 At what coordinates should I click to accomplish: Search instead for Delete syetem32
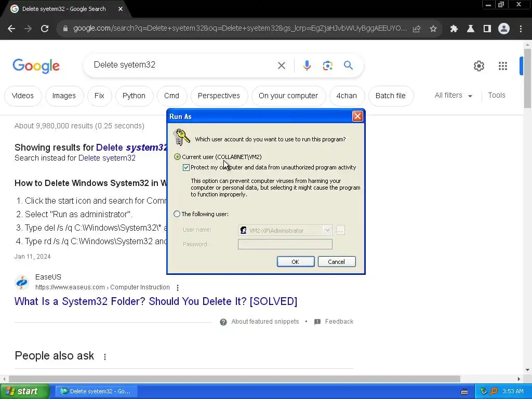(107, 158)
